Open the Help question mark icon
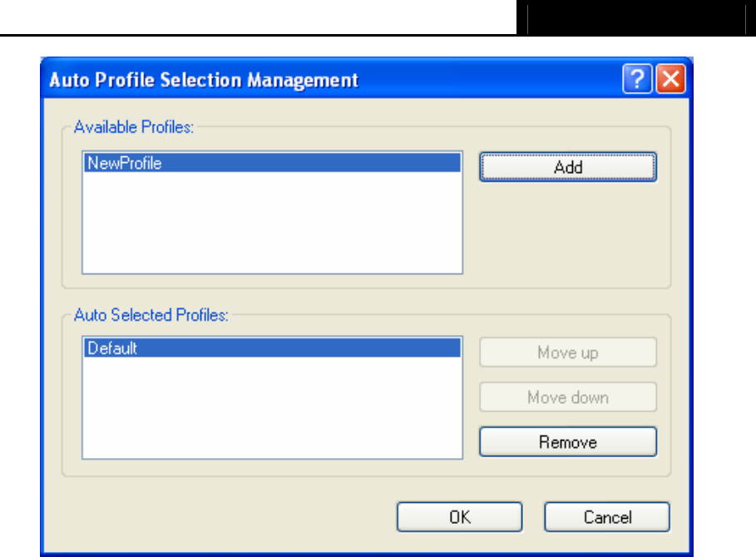Viewport: 756px width, 557px height. 637,78
